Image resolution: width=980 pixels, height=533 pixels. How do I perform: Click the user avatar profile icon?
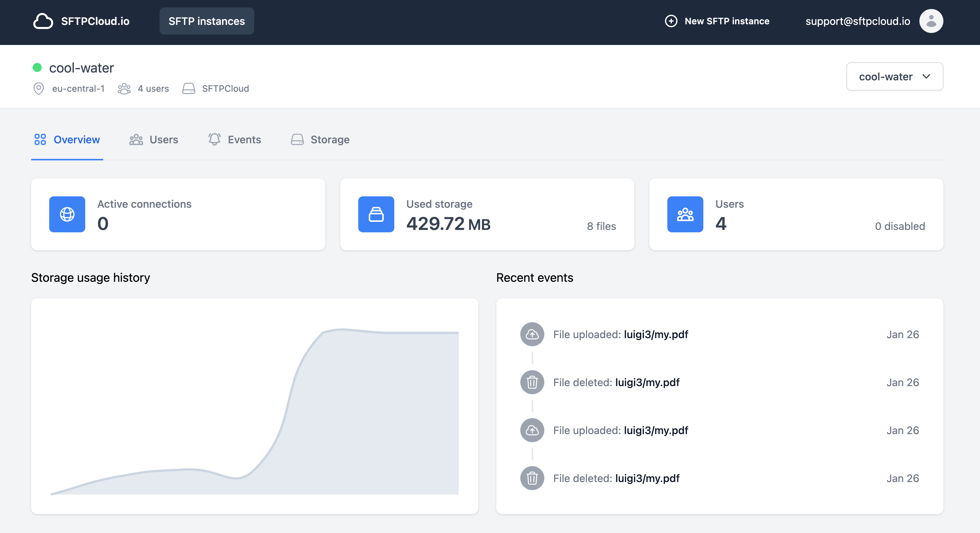pyautogui.click(x=930, y=21)
